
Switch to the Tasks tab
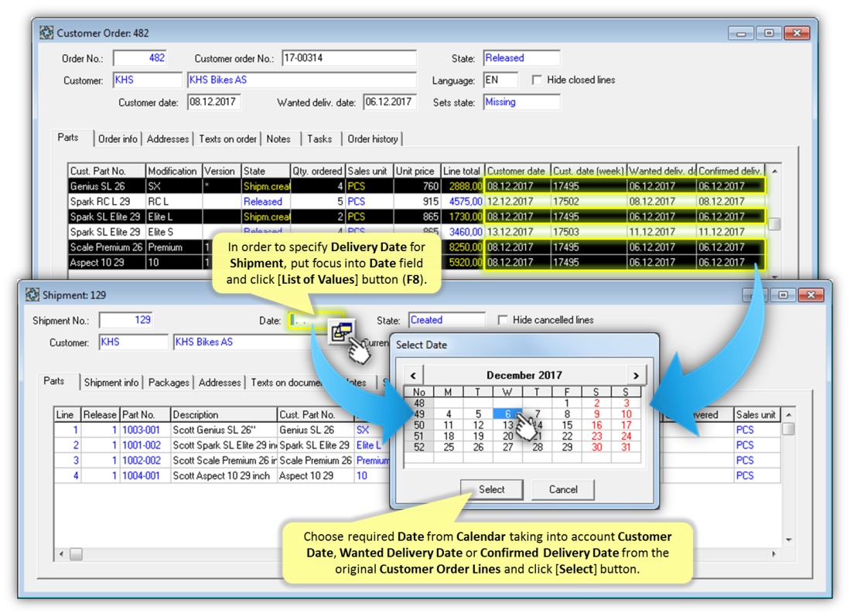(x=319, y=139)
